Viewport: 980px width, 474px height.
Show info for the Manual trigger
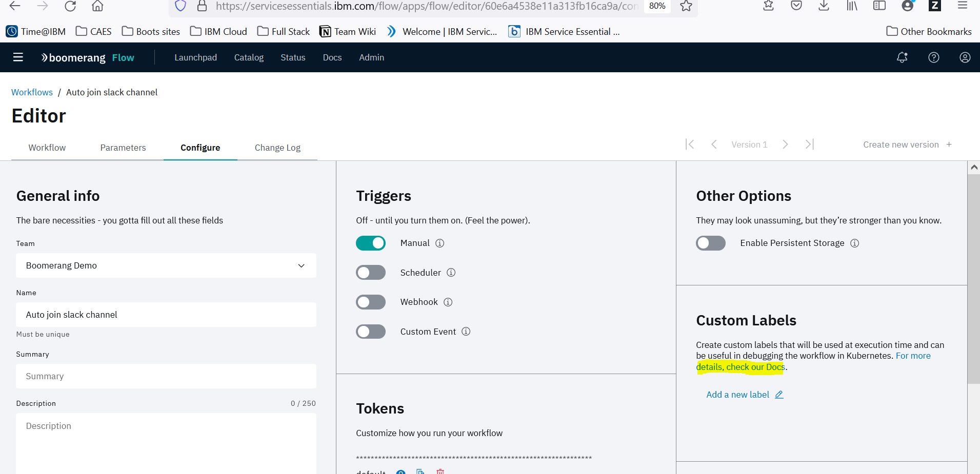pos(440,243)
